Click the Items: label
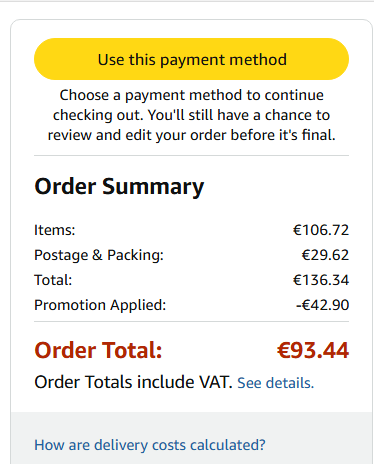The image size is (374, 464). click(55, 230)
